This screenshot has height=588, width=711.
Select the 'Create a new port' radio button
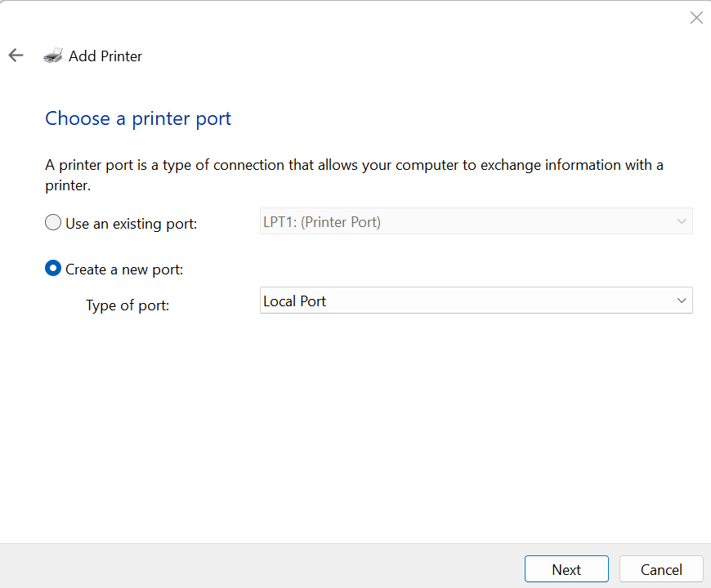(53, 269)
